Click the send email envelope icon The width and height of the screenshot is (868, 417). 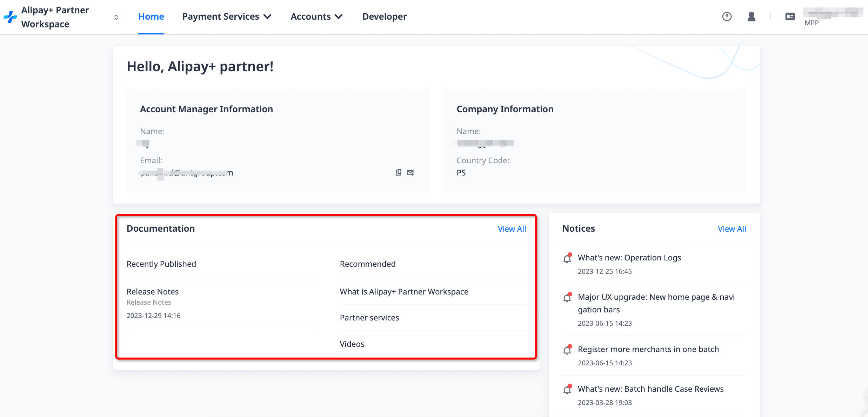[x=410, y=172]
